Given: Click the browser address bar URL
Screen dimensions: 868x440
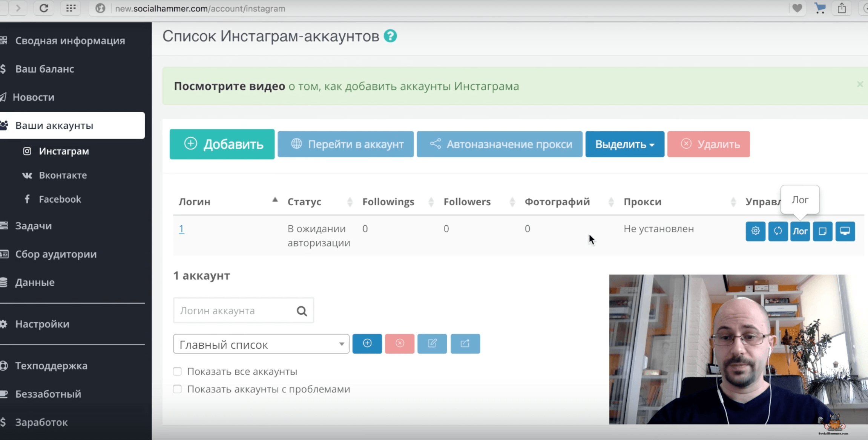Looking at the screenshot, I should (x=200, y=8).
